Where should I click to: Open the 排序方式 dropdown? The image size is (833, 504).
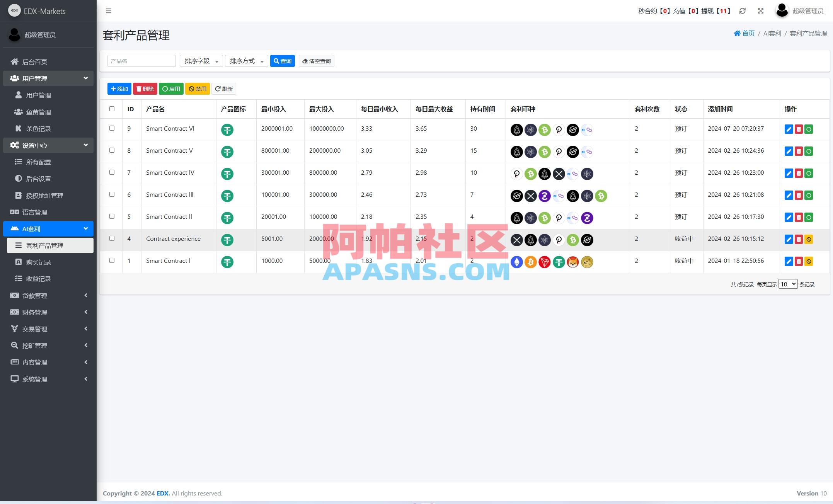246,61
